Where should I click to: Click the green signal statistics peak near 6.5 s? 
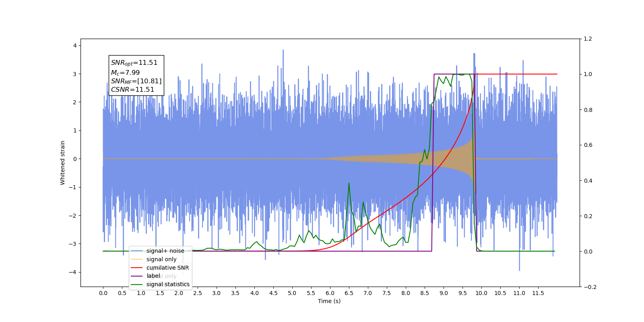349,184
